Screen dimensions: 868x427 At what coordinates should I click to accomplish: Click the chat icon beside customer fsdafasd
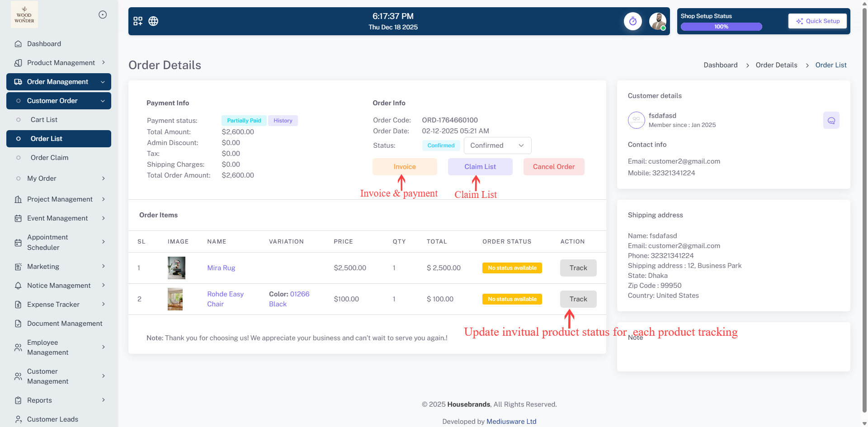click(x=831, y=121)
